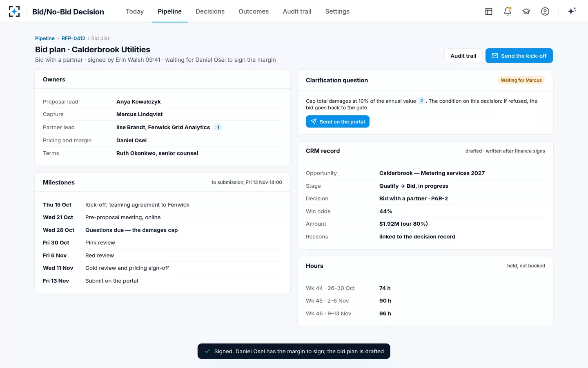Image resolution: width=588 pixels, height=368 pixels.
Task: Open the Outcomes tab
Action: click(x=254, y=11)
